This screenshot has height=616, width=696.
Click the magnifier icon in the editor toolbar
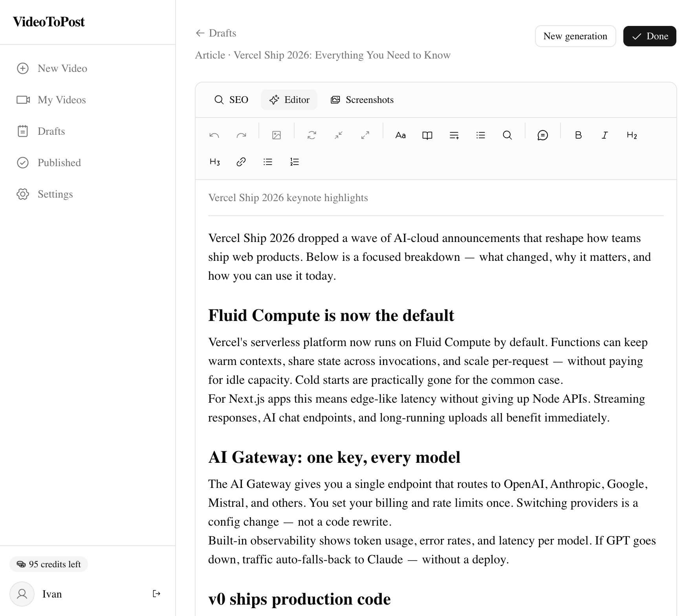click(x=507, y=135)
